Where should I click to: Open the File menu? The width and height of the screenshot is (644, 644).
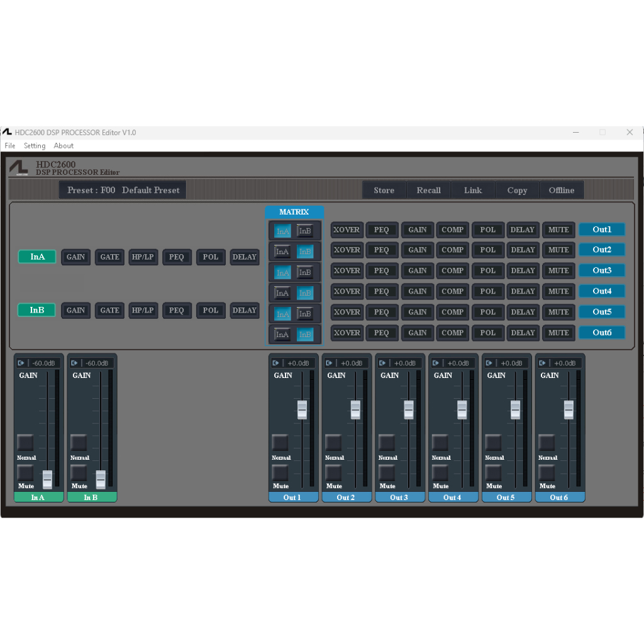tap(10, 146)
